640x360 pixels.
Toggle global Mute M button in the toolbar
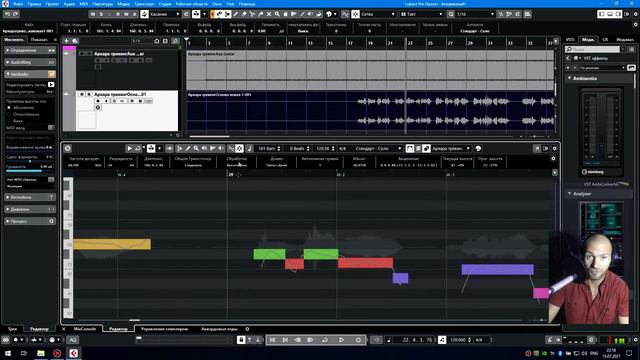coord(93,14)
